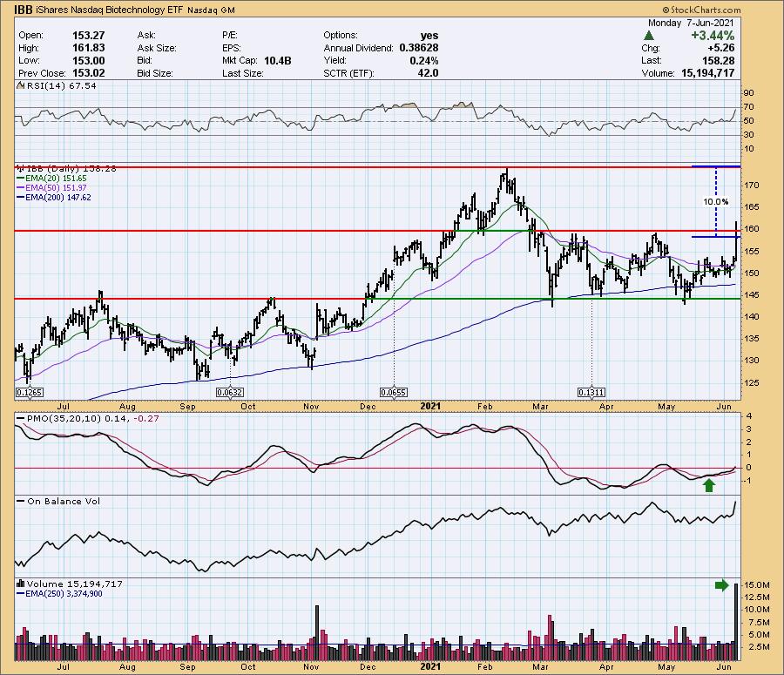Click the 0.1265 dividend marker

[29, 393]
